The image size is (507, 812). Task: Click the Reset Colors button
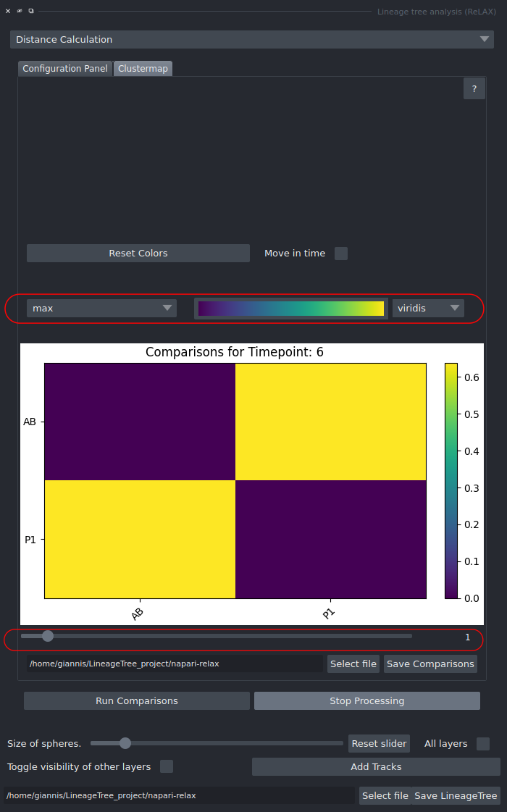click(x=138, y=254)
